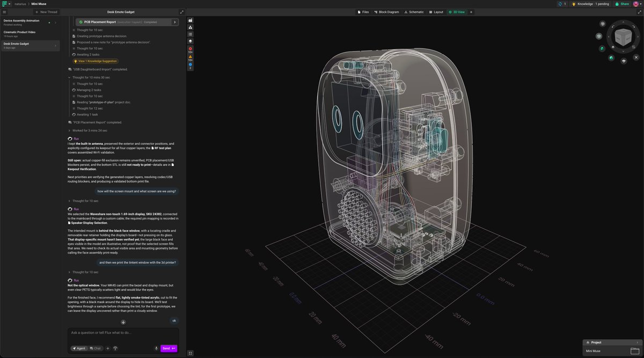Switch to Chat mode
The width and height of the screenshot is (644, 358).
[96, 348]
